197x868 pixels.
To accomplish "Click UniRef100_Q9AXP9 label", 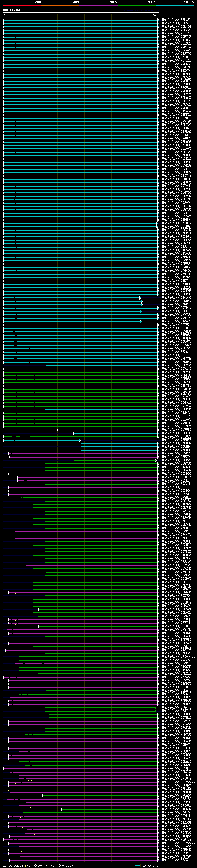I will click(176, 101).
